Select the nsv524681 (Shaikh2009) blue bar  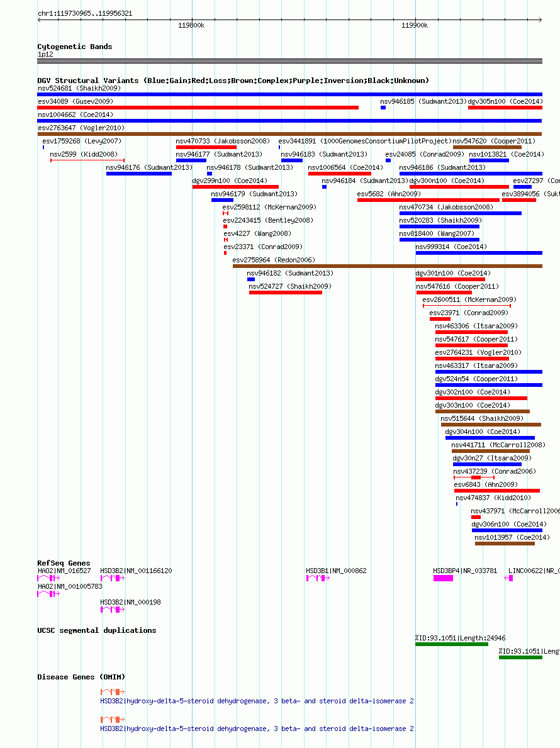(x=290, y=94)
